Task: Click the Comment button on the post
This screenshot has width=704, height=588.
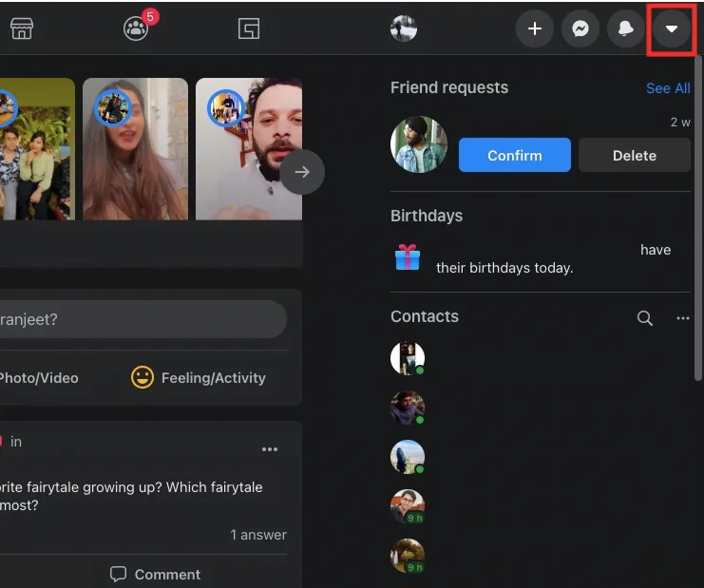Action: click(155, 574)
